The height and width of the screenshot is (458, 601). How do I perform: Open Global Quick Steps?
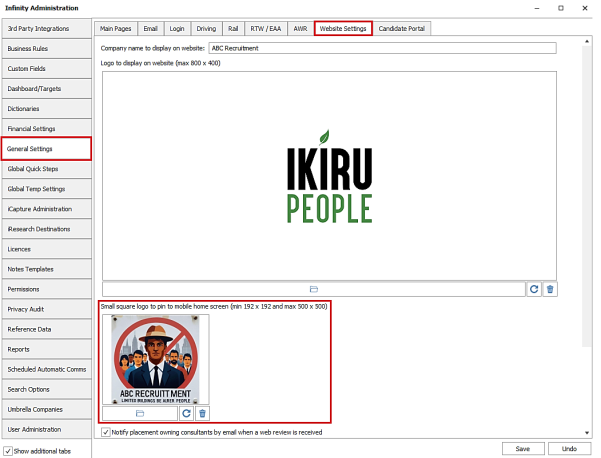[46, 169]
